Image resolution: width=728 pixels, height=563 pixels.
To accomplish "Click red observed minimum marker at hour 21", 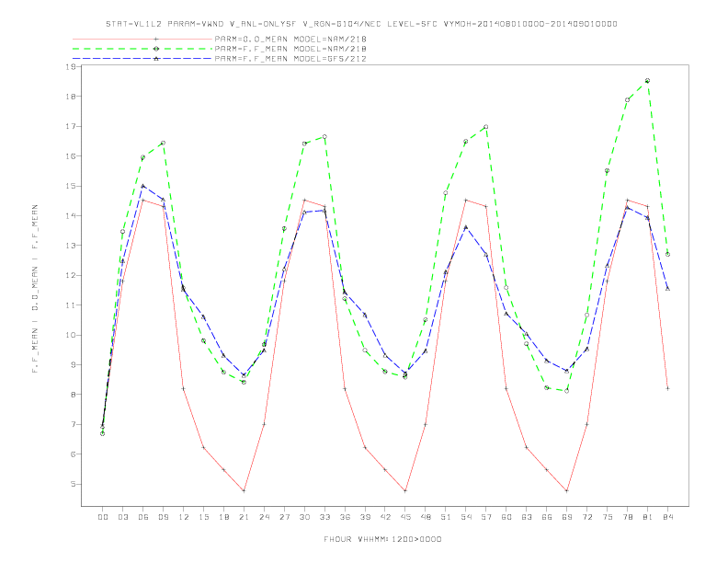I will [244, 490].
